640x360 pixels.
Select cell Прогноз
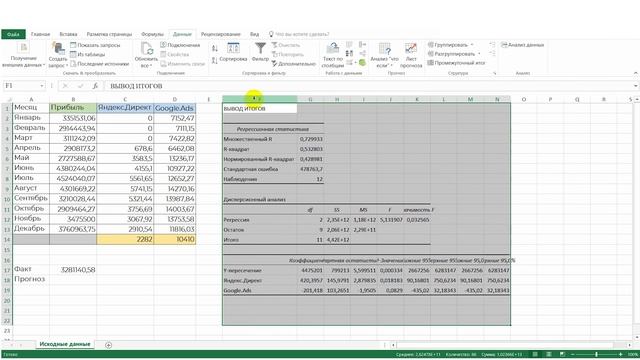pos(31,280)
